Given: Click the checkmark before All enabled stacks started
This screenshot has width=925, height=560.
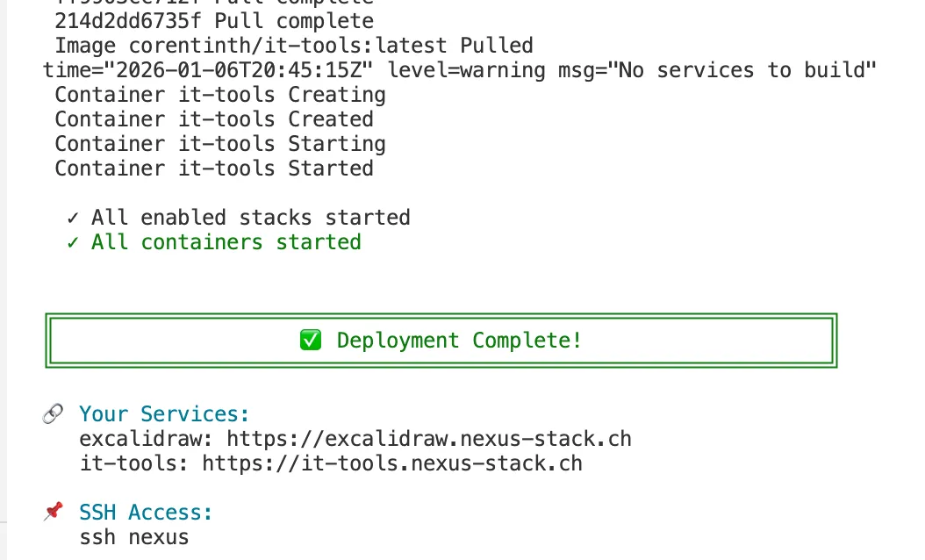Looking at the screenshot, I should pos(73,218).
